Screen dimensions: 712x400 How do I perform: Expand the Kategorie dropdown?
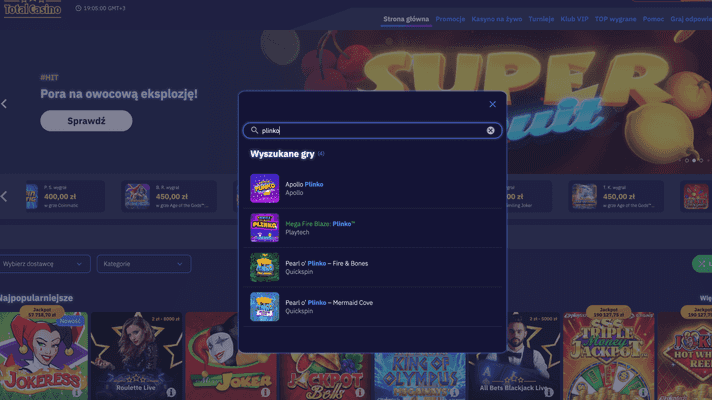click(143, 264)
